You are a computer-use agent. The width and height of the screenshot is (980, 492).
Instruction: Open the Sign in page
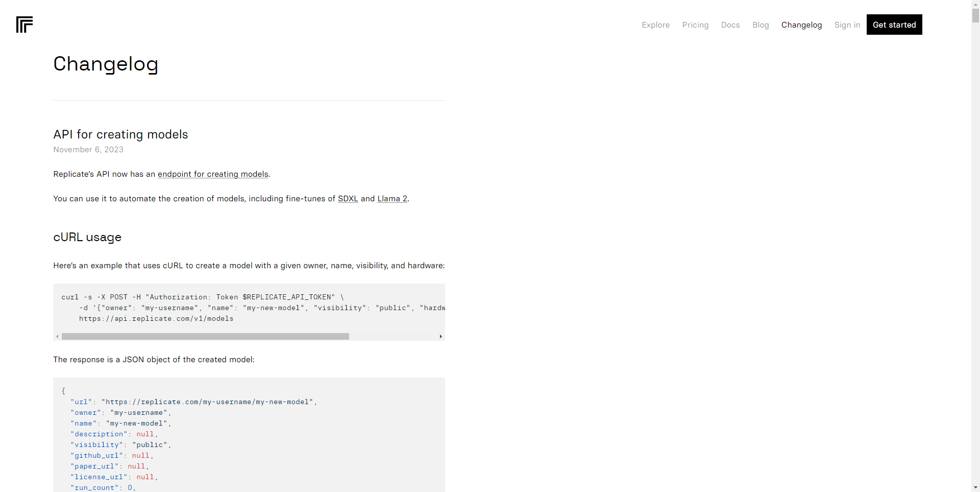point(847,25)
